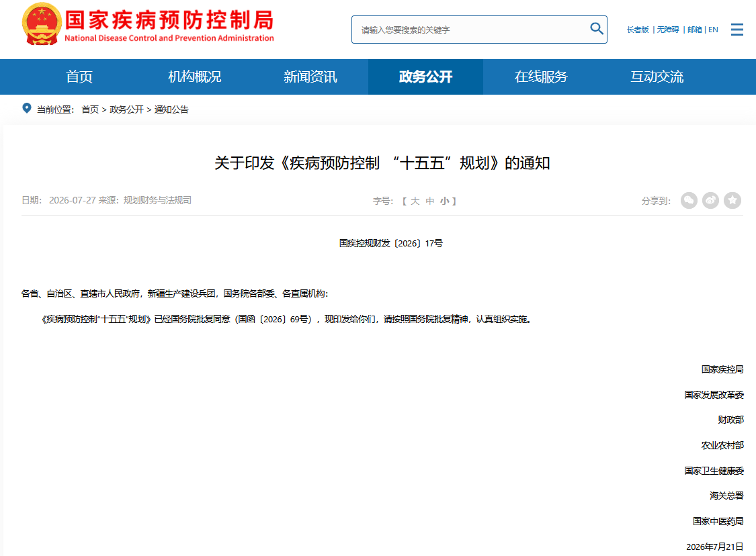Screen dimensions: 756x556
Task: Open 互动交流 navigation item
Action: click(657, 77)
